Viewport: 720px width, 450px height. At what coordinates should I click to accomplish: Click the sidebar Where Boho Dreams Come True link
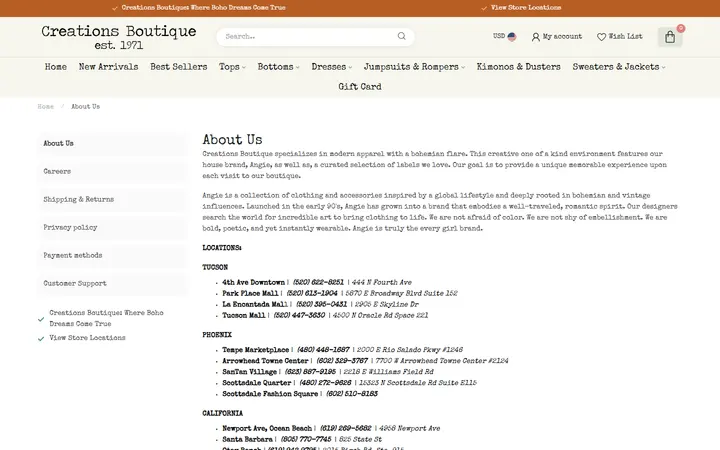pos(106,318)
